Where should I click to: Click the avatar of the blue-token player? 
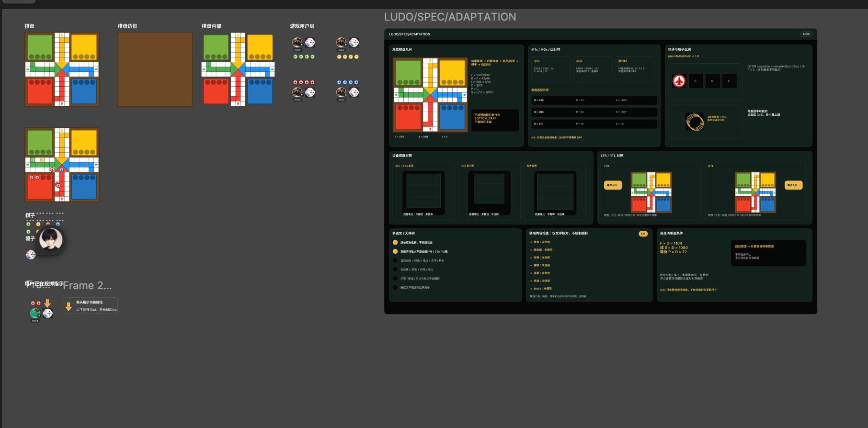point(342,92)
